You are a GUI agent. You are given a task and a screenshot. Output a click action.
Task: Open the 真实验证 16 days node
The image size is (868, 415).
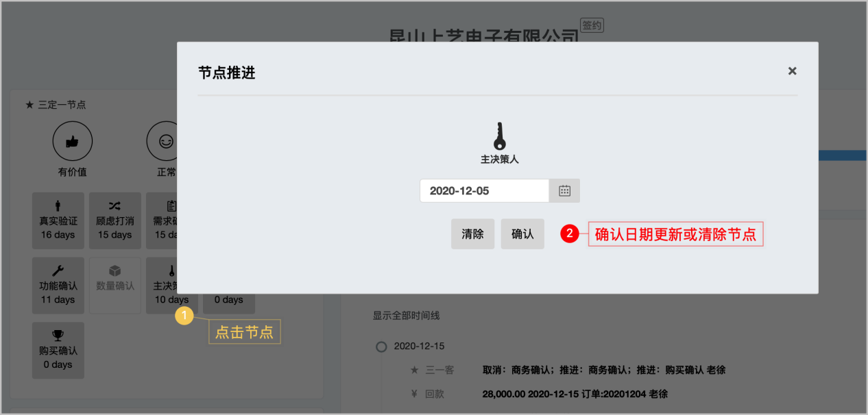pyautogui.click(x=58, y=221)
